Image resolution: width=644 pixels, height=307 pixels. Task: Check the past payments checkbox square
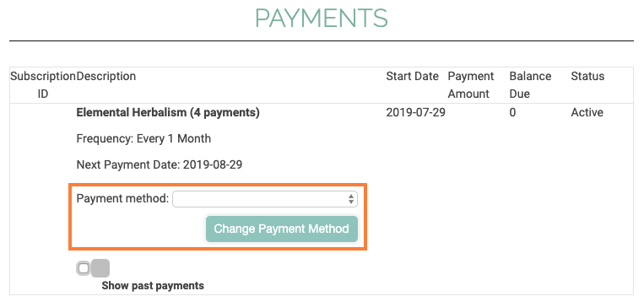pos(84,268)
